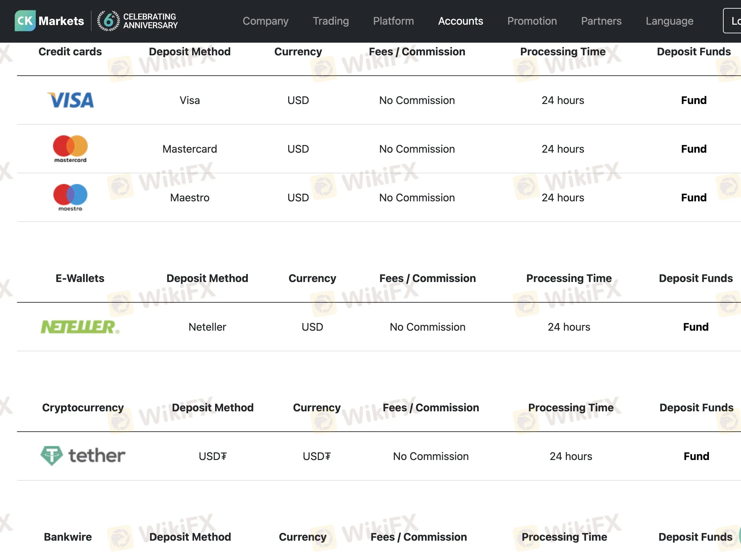Click Fund in the tether row
This screenshot has width=741, height=560.
[696, 456]
